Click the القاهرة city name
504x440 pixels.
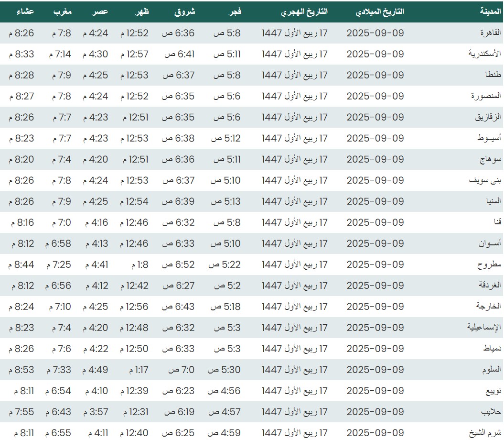click(x=490, y=33)
